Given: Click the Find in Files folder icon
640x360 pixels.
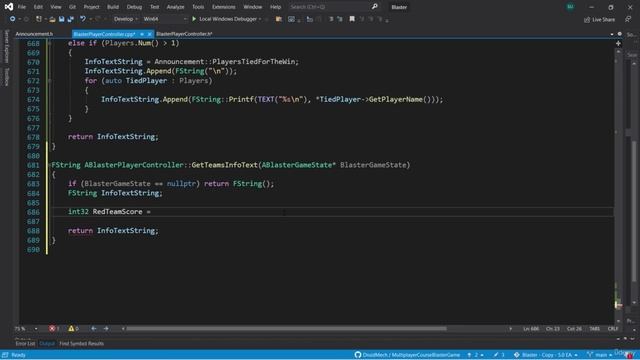Looking at the screenshot, I should coord(279,19).
